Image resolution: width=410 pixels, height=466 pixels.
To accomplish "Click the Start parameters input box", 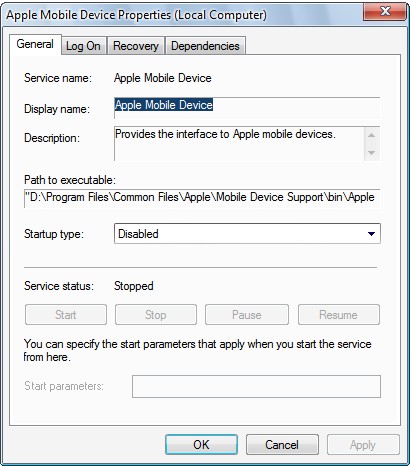I will coord(256,387).
